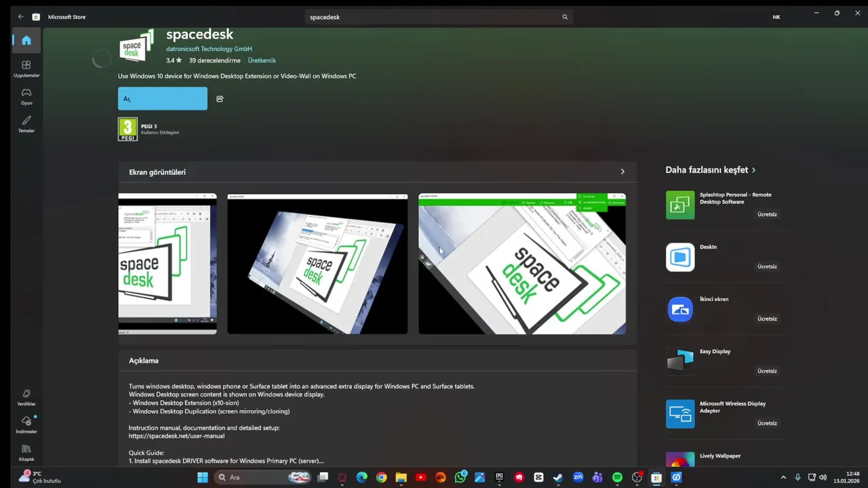This screenshot has width=868, height=488.
Task: Open File Explorer from the taskbar
Action: (401, 477)
